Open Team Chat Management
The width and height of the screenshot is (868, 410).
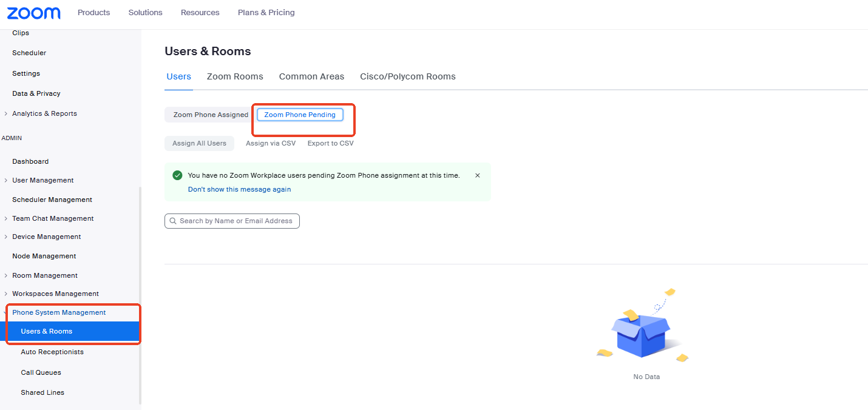[53, 218]
